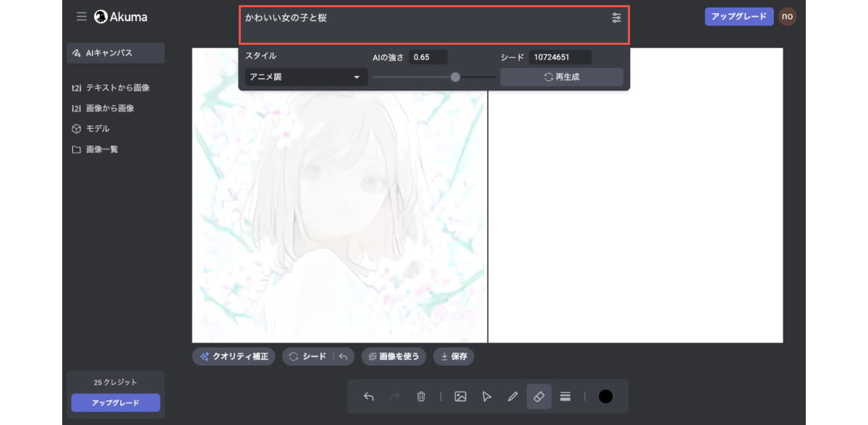Image resolution: width=868 pixels, height=425 pixels.
Task: Click the AIの強さ slider handle
Action: [x=455, y=77]
